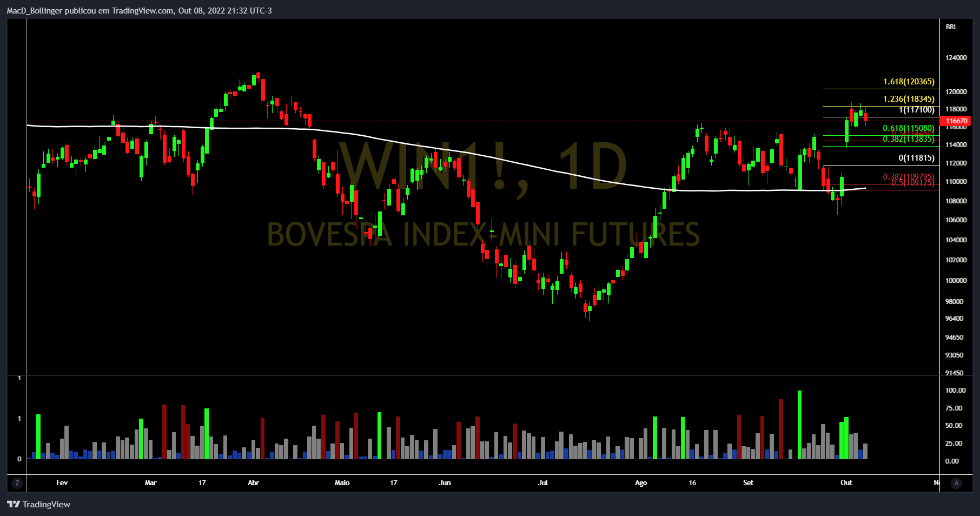Click the Jun date label on time axis
The width and height of the screenshot is (980, 516).
point(445,483)
